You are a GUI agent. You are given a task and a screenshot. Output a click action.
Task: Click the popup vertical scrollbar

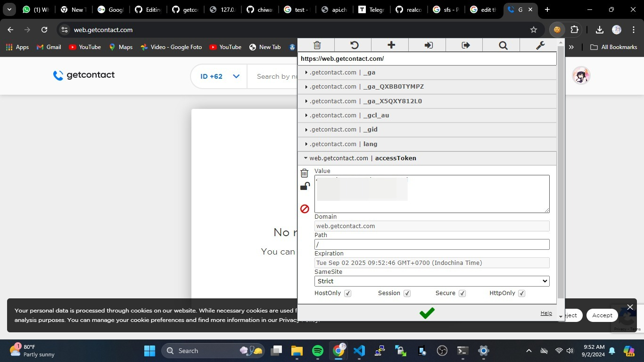(561, 172)
